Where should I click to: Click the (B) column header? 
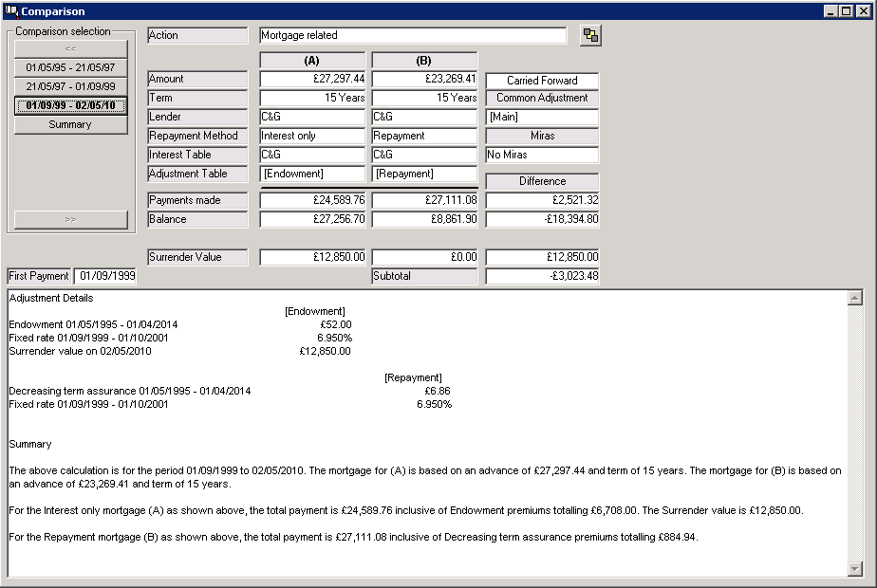pos(424,61)
